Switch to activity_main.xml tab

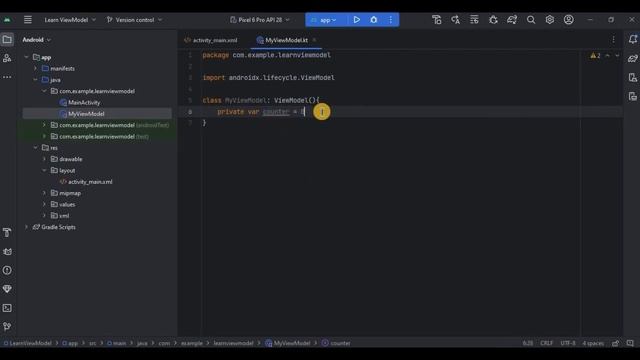[x=211, y=40]
